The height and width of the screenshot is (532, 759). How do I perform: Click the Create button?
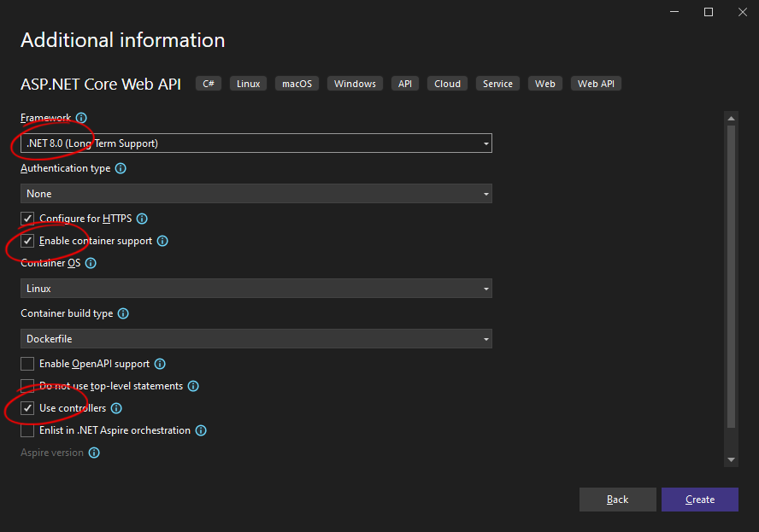point(700,500)
